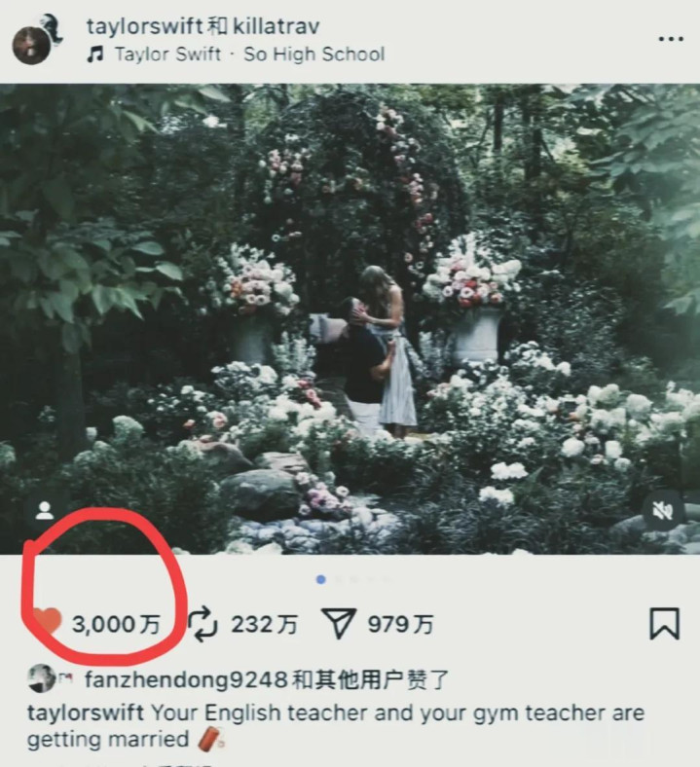Tap the paper plane share icon

coord(338,624)
